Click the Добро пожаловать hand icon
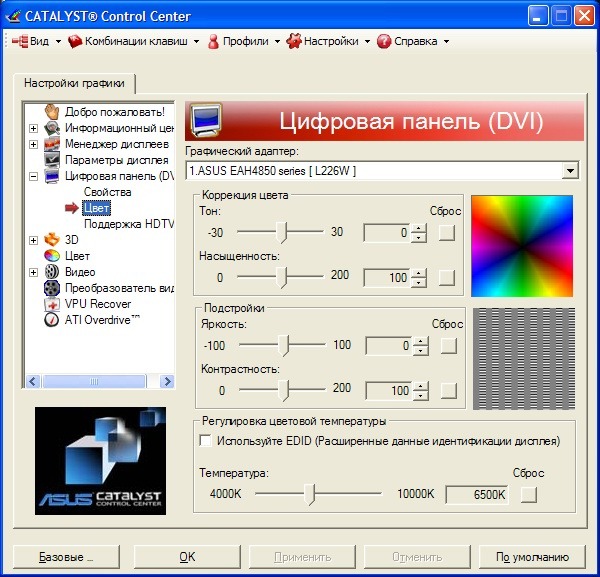The height and width of the screenshot is (577, 600). (x=52, y=112)
